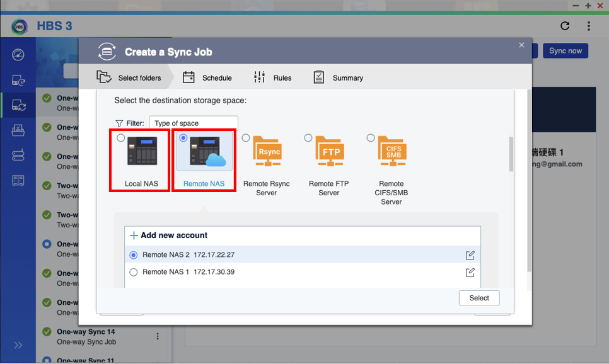Click the Remote NAS label text
Image resolution: width=609 pixels, height=364 pixels.
[204, 183]
